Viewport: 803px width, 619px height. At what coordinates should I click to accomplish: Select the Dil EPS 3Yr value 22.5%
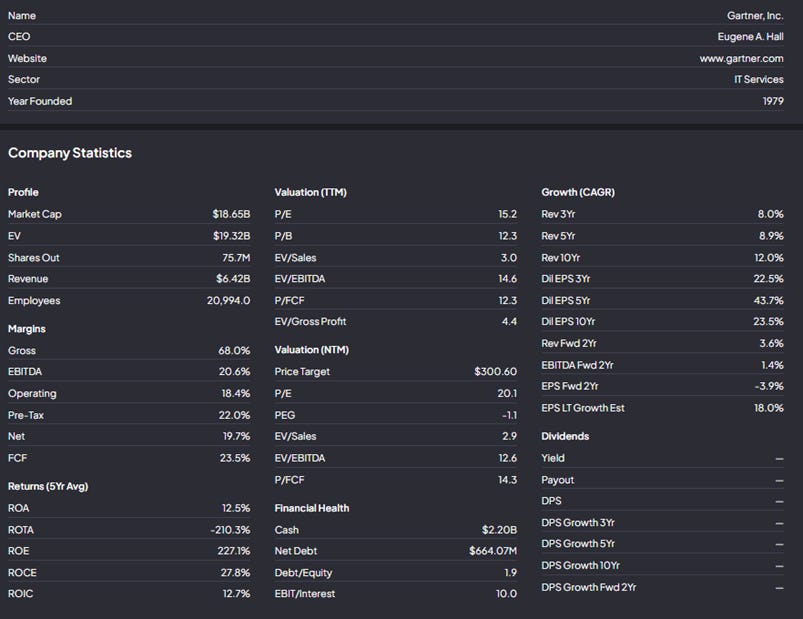tap(769, 279)
